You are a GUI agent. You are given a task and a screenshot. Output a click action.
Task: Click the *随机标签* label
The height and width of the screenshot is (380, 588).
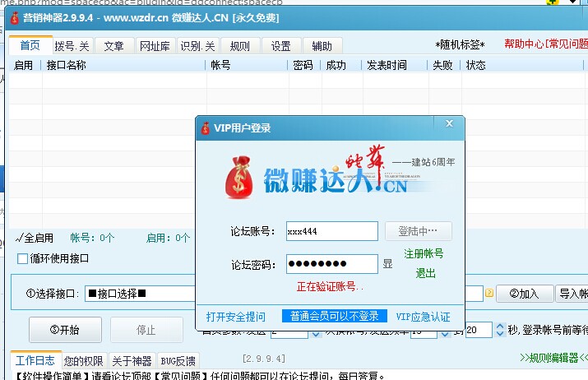[460, 45]
